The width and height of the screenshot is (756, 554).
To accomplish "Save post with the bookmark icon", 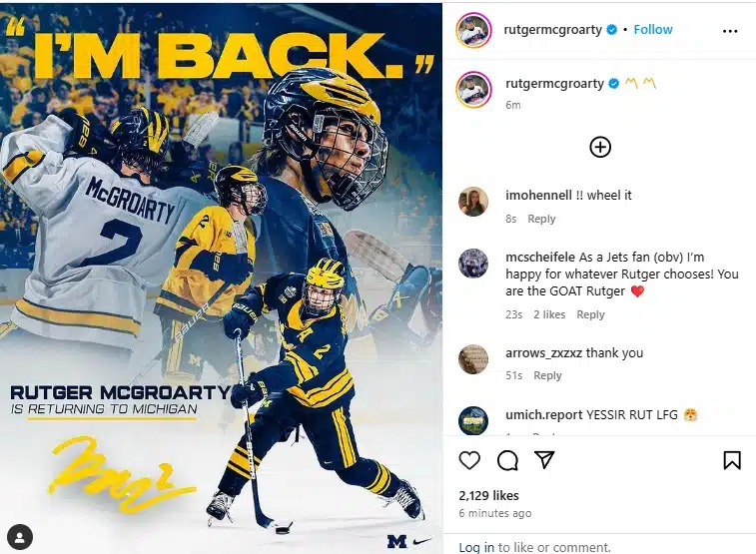I will point(732,460).
